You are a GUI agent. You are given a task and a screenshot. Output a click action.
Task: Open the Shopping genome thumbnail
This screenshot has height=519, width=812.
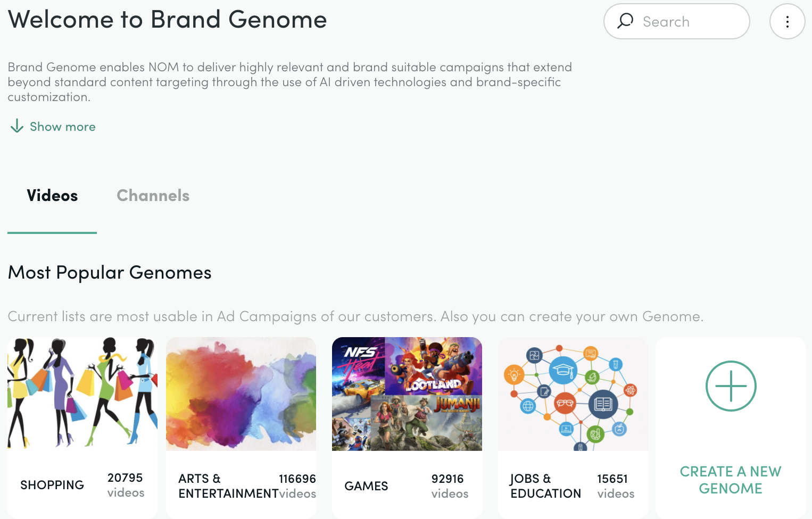point(82,394)
